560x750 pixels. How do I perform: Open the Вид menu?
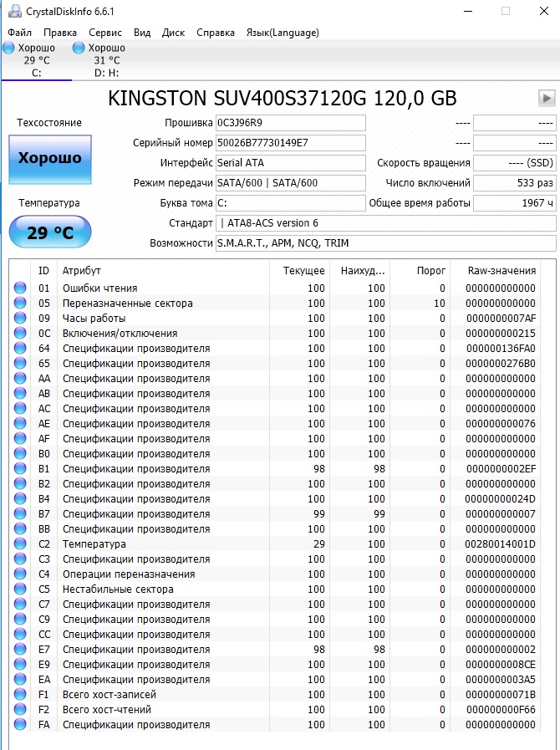[142, 33]
